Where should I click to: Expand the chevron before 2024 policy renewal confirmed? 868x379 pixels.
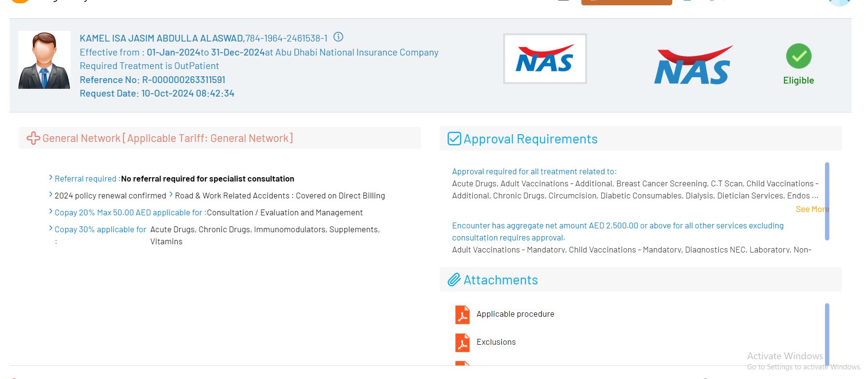[x=51, y=195]
